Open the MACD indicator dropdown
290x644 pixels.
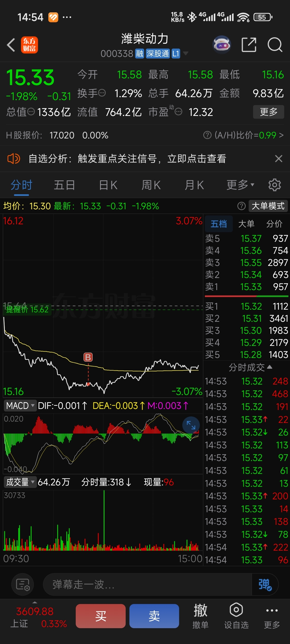tap(20, 405)
